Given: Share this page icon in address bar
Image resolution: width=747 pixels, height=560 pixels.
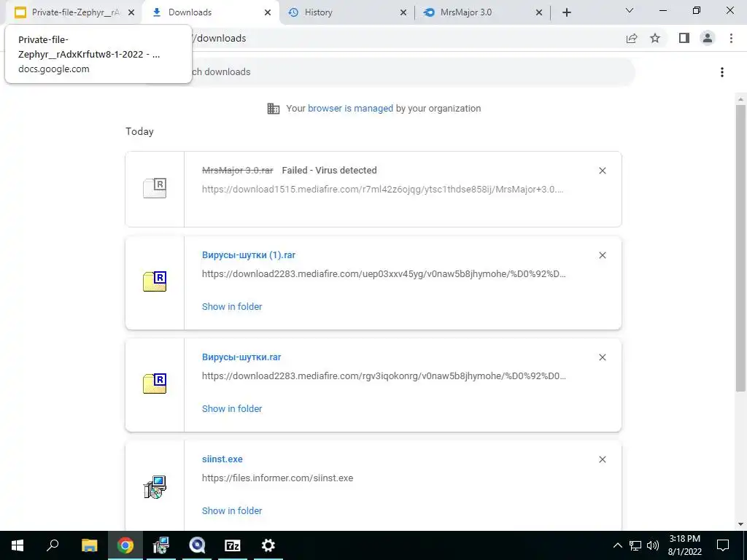Looking at the screenshot, I should click(632, 38).
